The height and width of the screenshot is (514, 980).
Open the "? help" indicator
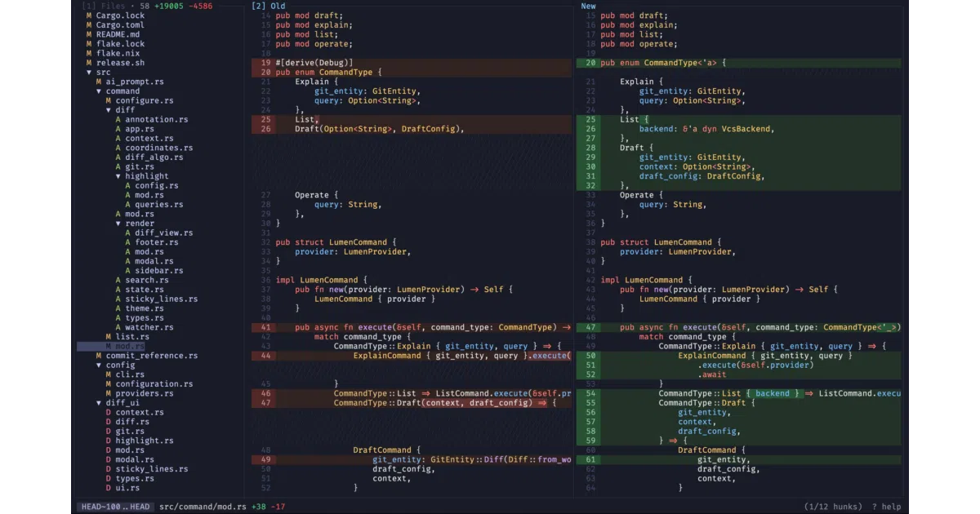pyautogui.click(x=886, y=507)
